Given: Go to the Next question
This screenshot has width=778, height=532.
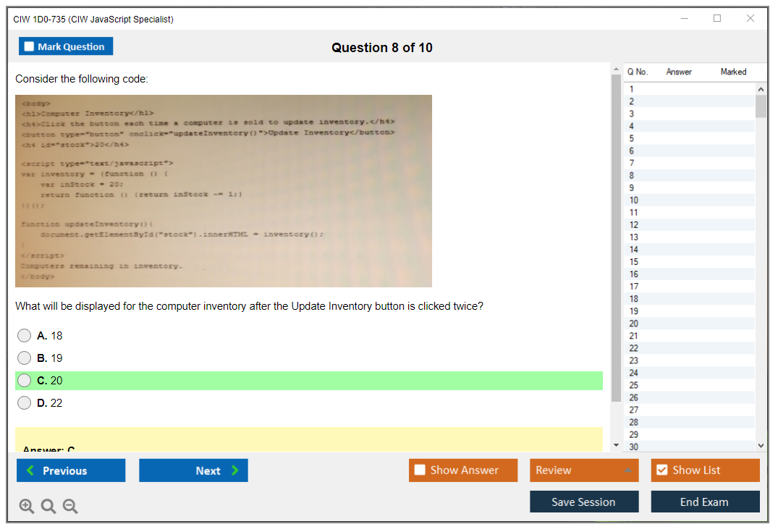Looking at the screenshot, I should (x=193, y=470).
